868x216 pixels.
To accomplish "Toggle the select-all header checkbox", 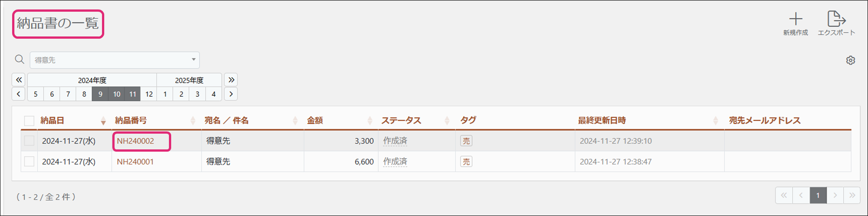I will coord(29,121).
